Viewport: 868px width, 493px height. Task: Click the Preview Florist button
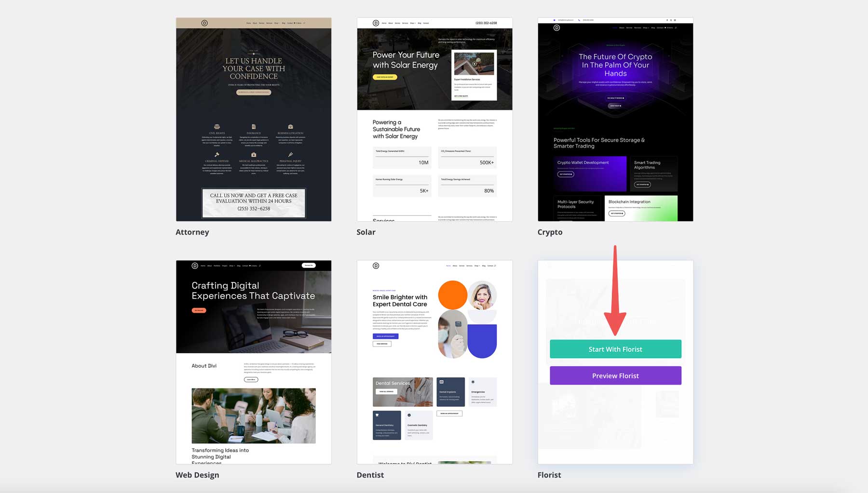point(615,375)
